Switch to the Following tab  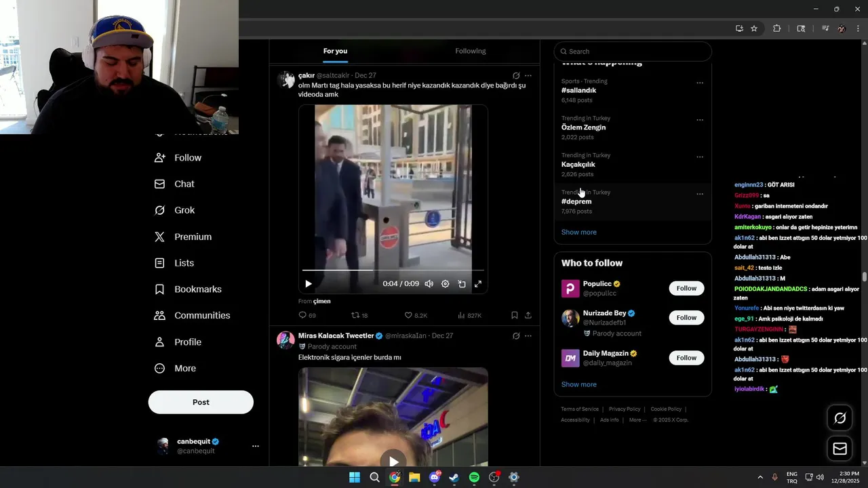471,52
